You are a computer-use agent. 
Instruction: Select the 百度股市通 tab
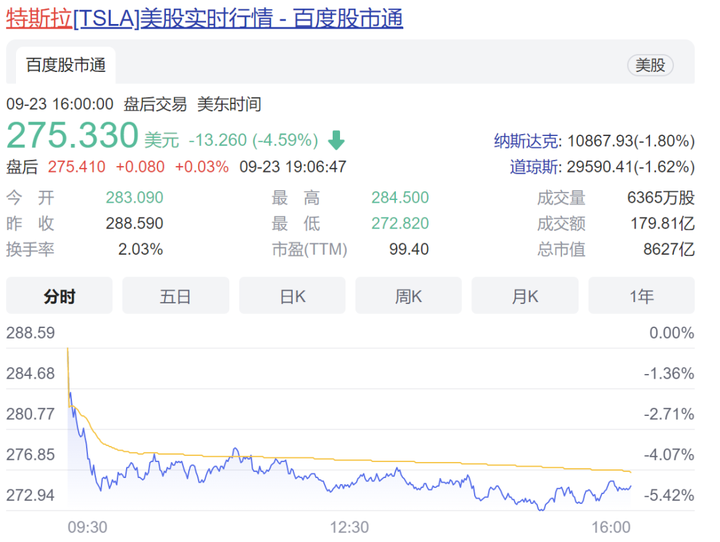point(66,65)
